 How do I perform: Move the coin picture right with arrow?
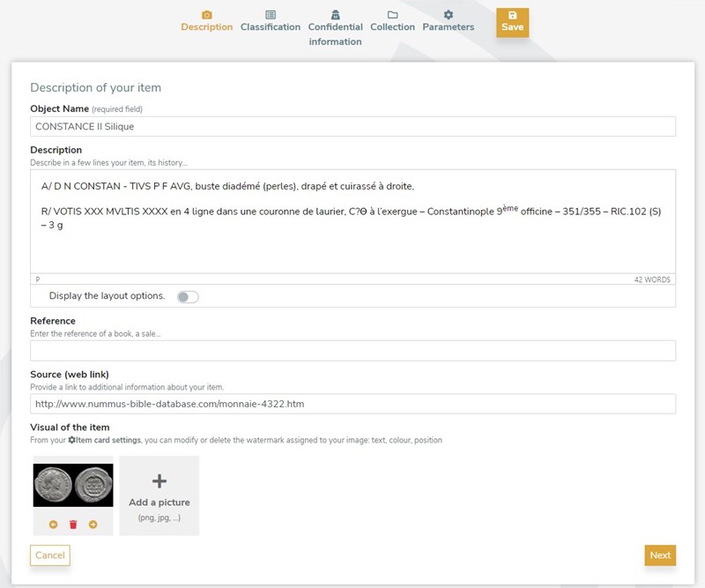point(93,525)
